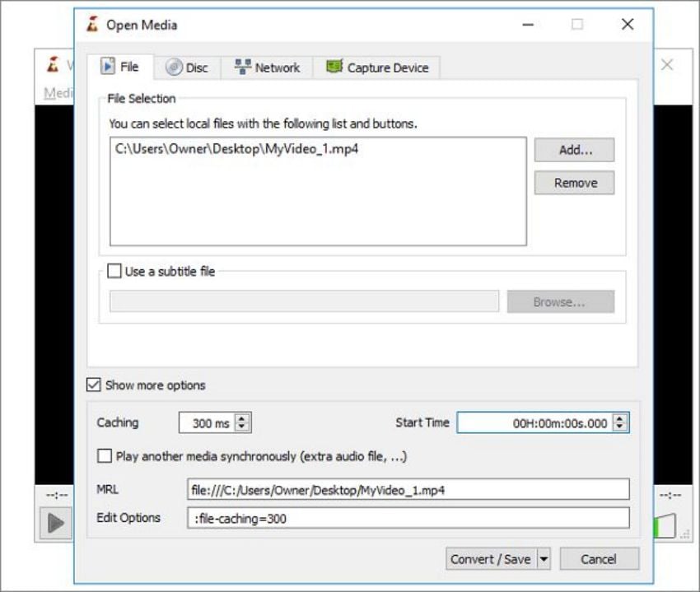Screen dimensions: 700x592
Task: Close the Open Media dialog
Action: 628,25
